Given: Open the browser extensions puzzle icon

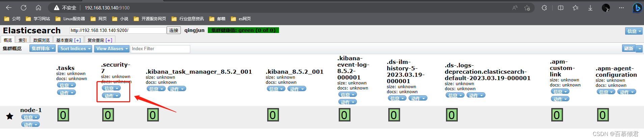Looking at the screenshot, I should 544,8.
